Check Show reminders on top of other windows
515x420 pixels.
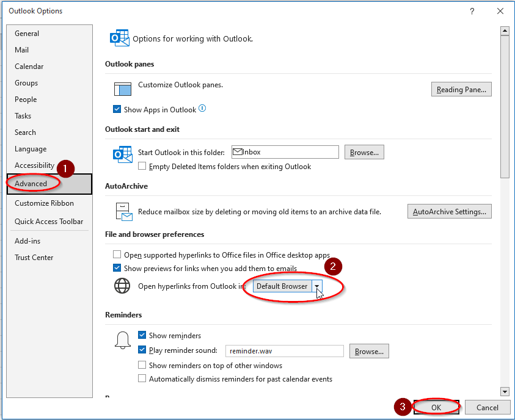[x=142, y=365]
